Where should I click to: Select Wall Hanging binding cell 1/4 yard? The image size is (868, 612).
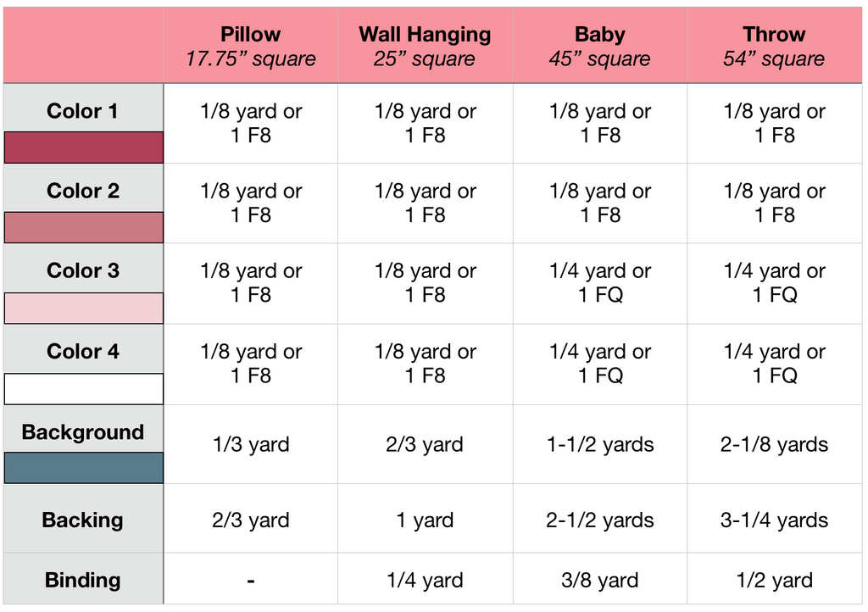(425, 580)
